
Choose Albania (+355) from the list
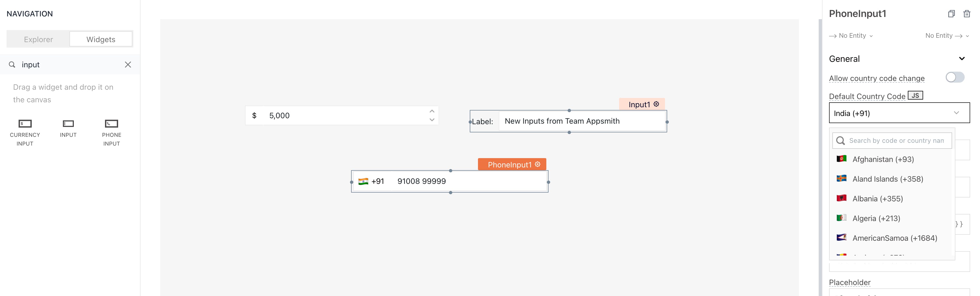pos(877,199)
